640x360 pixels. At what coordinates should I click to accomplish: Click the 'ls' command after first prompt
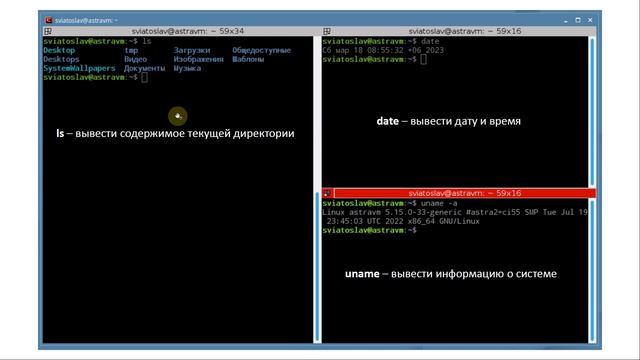[x=147, y=41]
